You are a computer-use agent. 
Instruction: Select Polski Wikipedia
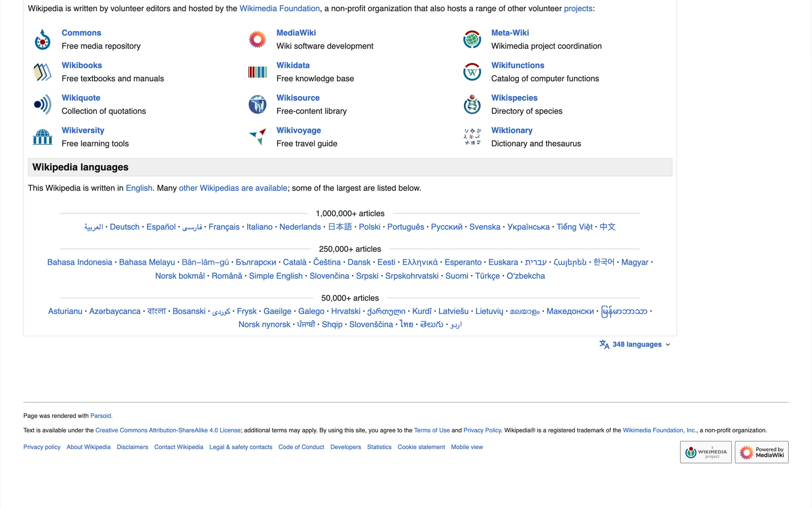[369, 227]
